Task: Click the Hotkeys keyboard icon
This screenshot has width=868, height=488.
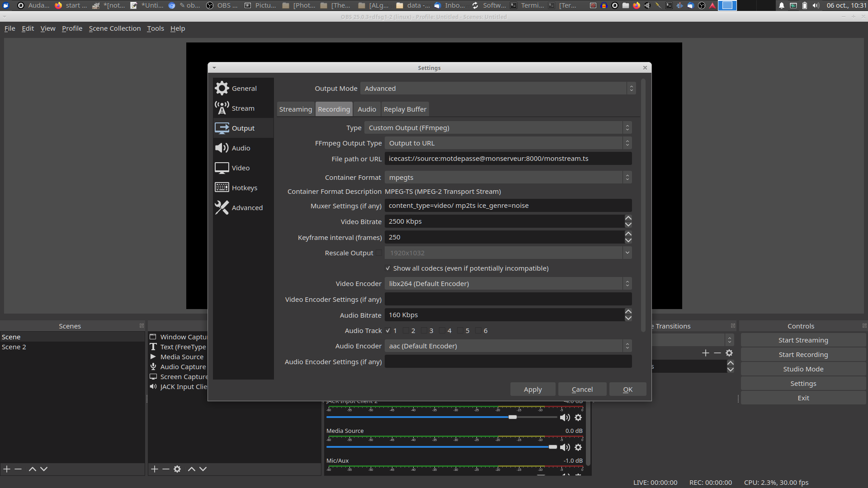Action: 222,188
